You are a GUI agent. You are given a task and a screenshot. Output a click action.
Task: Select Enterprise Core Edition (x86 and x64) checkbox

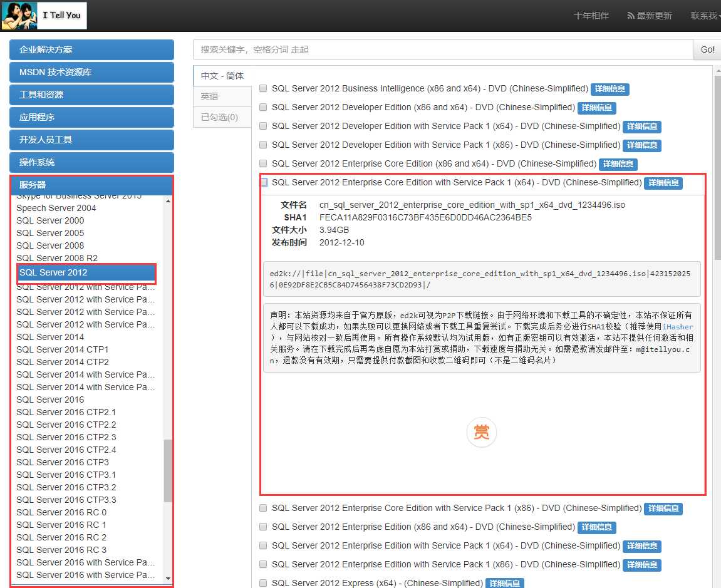pos(263,163)
